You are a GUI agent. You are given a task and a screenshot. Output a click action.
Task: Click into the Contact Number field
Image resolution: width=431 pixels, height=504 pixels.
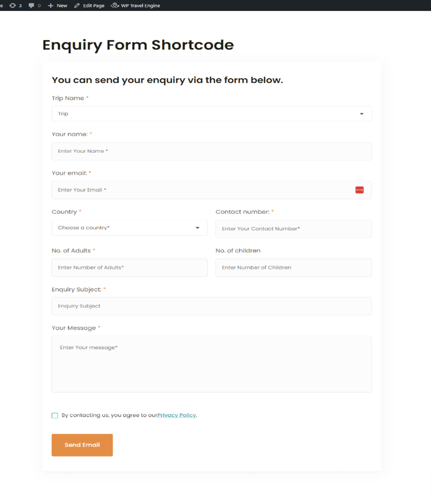pos(293,229)
